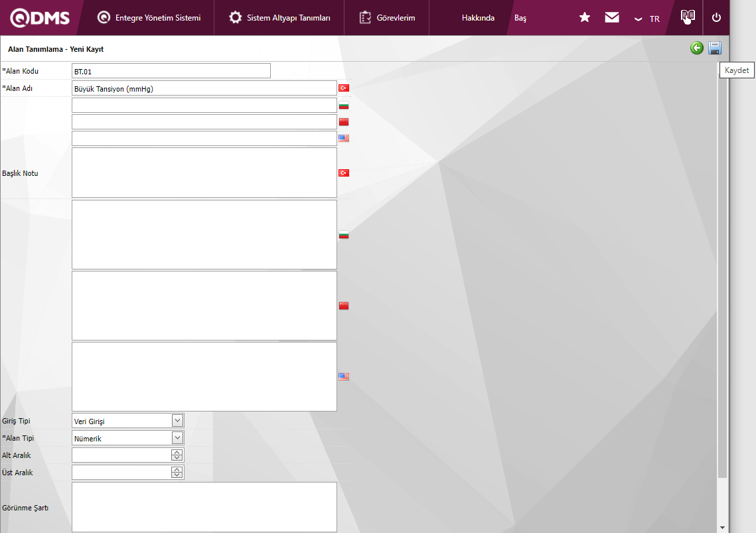Click the power logout icon

click(716, 17)
